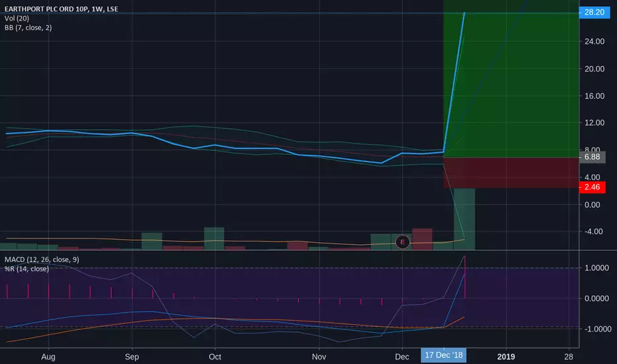Click the 2.46 stop price label

coord(593,187)
